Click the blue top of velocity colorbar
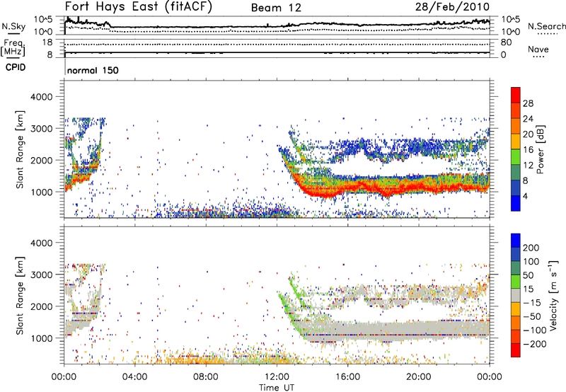 click(516, 240)
